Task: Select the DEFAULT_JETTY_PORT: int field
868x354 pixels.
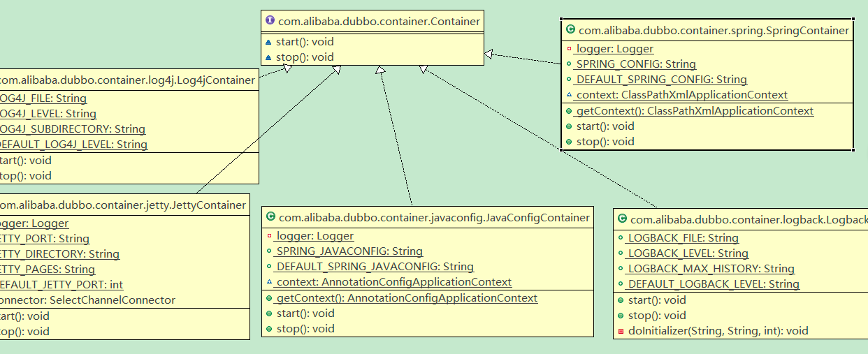Action: point(62,285)
